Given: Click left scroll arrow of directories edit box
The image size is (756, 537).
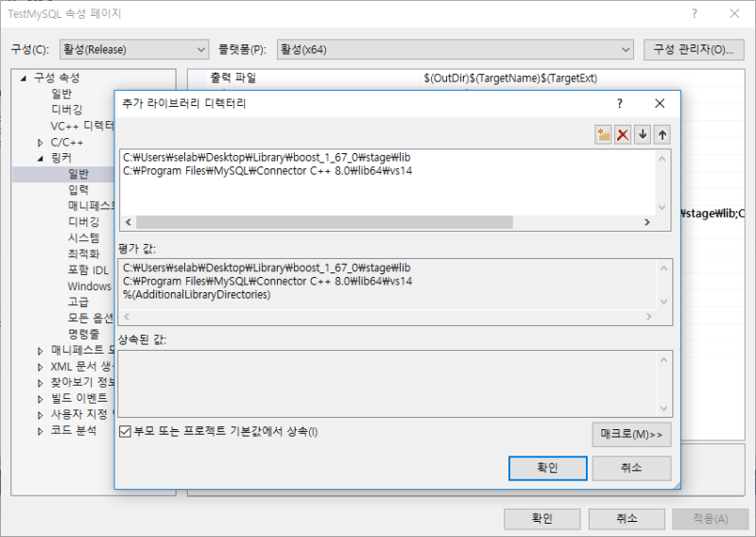Looking at the screenshot, I should (129, 222).
